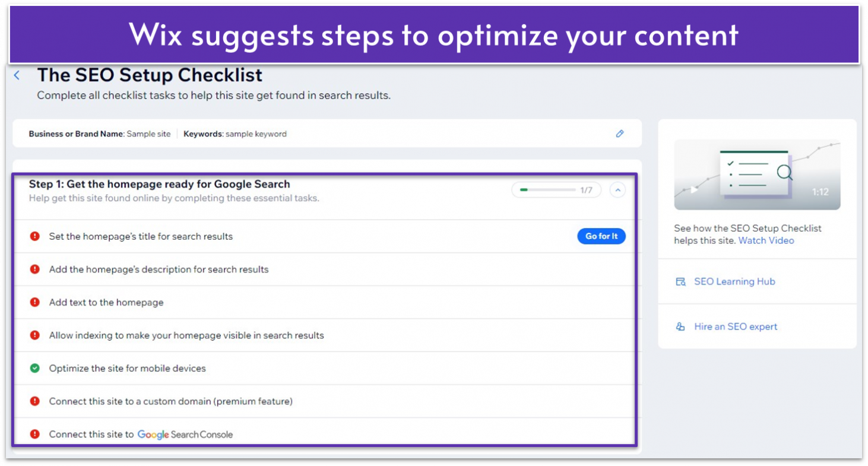Edit business name via the pencil icon

pyautogui.click(x=620, y=134)
